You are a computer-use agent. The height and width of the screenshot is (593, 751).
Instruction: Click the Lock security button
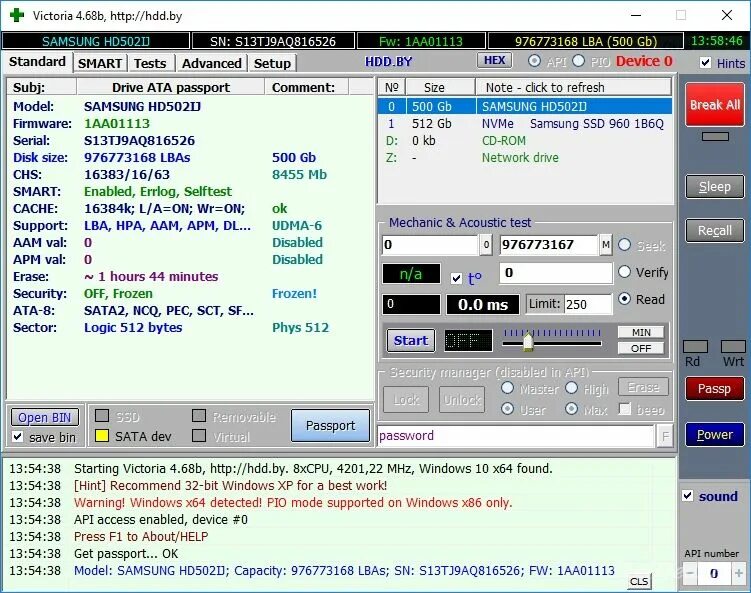click(x=406, y=399)
